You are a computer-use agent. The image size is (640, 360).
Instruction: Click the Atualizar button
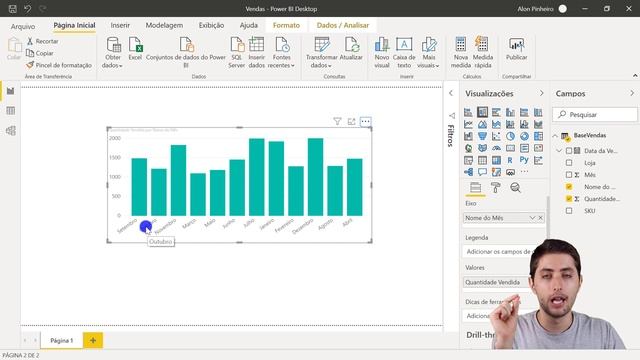tap(351, 49)
